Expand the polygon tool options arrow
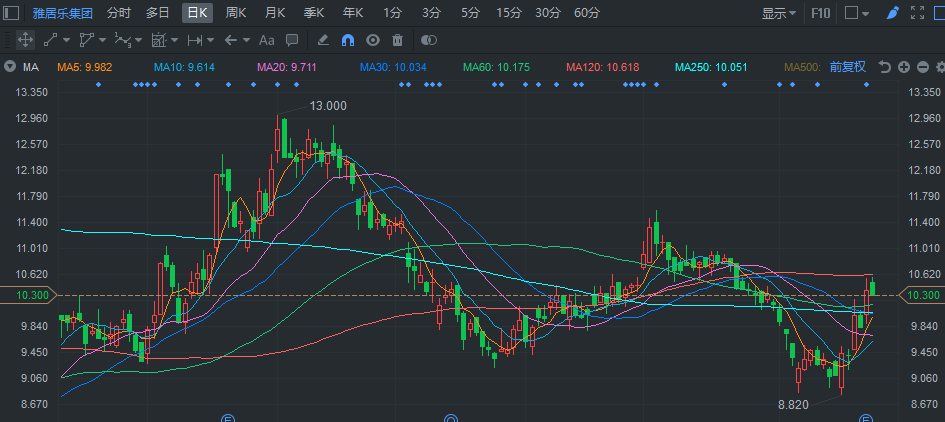The image size is (945, 422). pos(102,40)
